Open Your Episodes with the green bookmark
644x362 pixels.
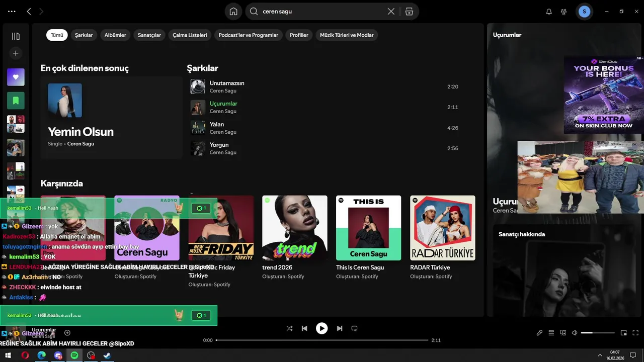[16, 101]
